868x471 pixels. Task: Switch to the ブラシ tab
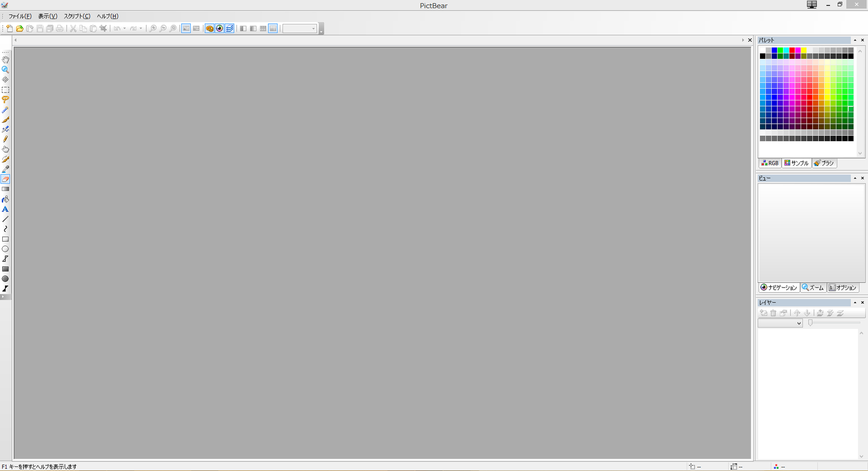pyautogui.click(x=824, y=163)
